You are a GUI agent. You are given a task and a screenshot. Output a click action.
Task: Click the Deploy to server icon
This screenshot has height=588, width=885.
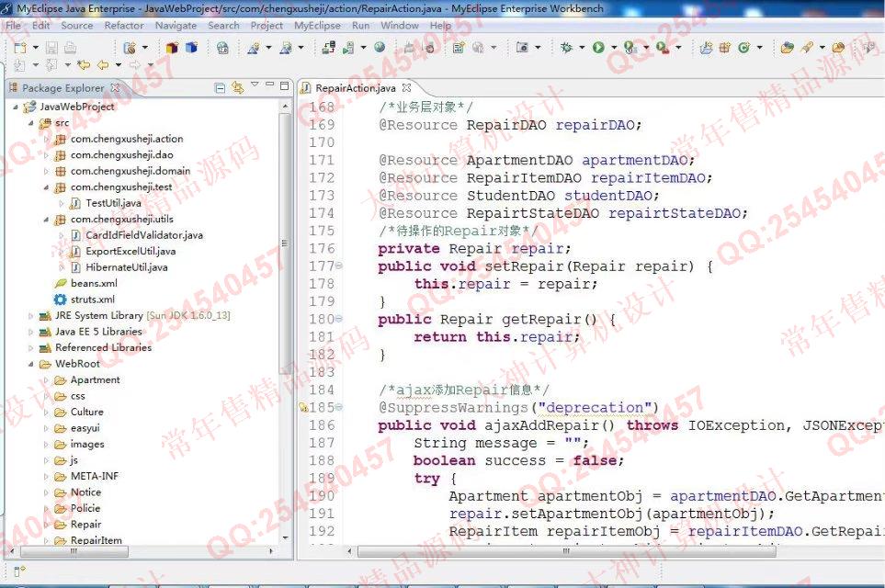tap(328, 48)
